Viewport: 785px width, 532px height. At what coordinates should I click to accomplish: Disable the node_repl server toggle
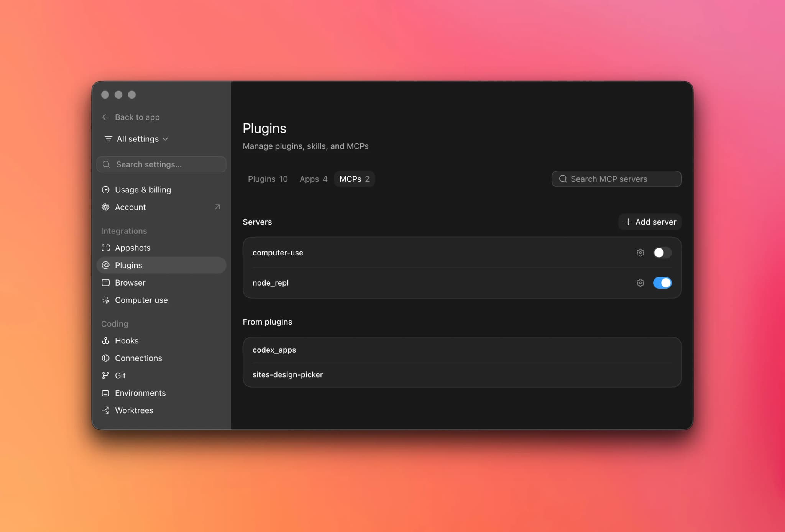(x=662, y=283)
